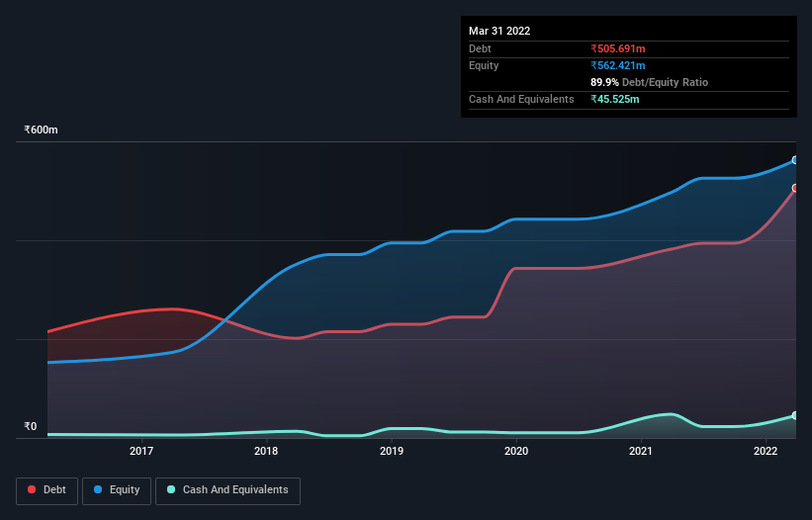Click the blue Equity legend dot
The width and height of the screenshot is (812, 520).
pyautogui.click(x=98, y=489)
